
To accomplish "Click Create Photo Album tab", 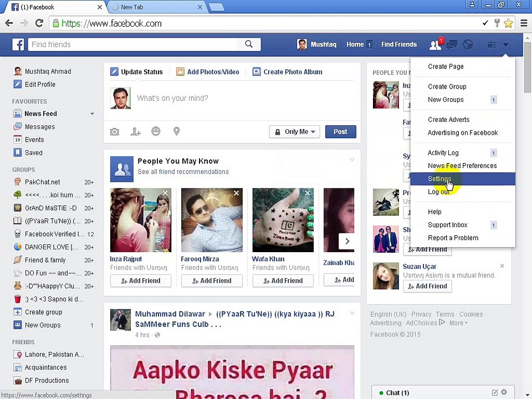I will [288, 72].
